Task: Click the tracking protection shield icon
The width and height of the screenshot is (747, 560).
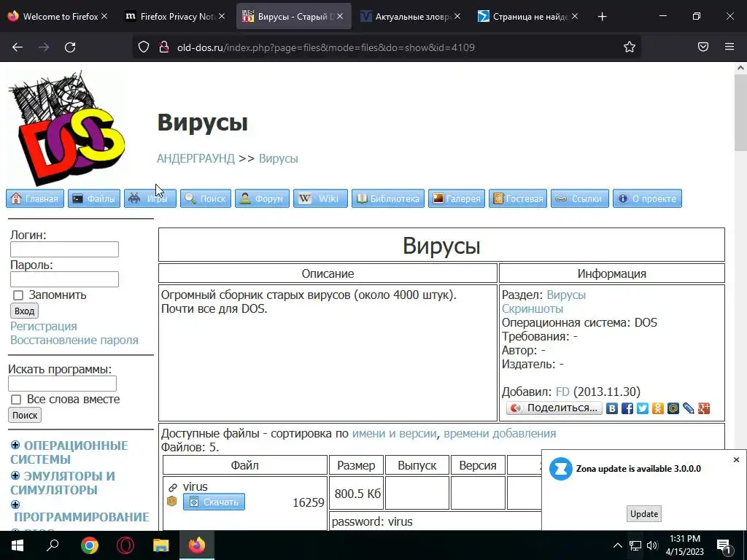Action: (x=144, y=47)
